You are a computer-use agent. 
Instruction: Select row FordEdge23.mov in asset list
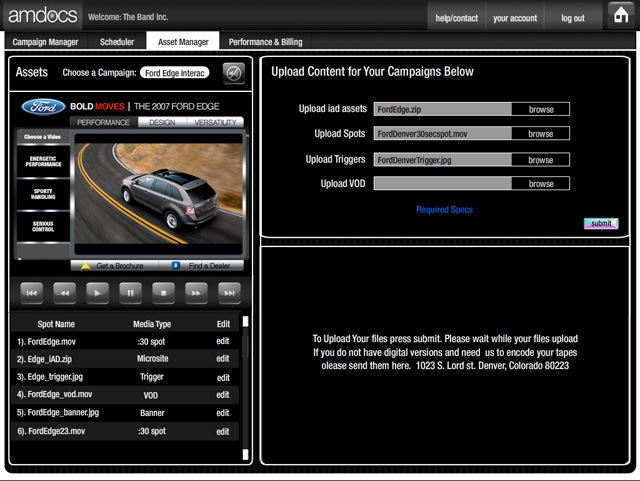click(x=124, y=431)
